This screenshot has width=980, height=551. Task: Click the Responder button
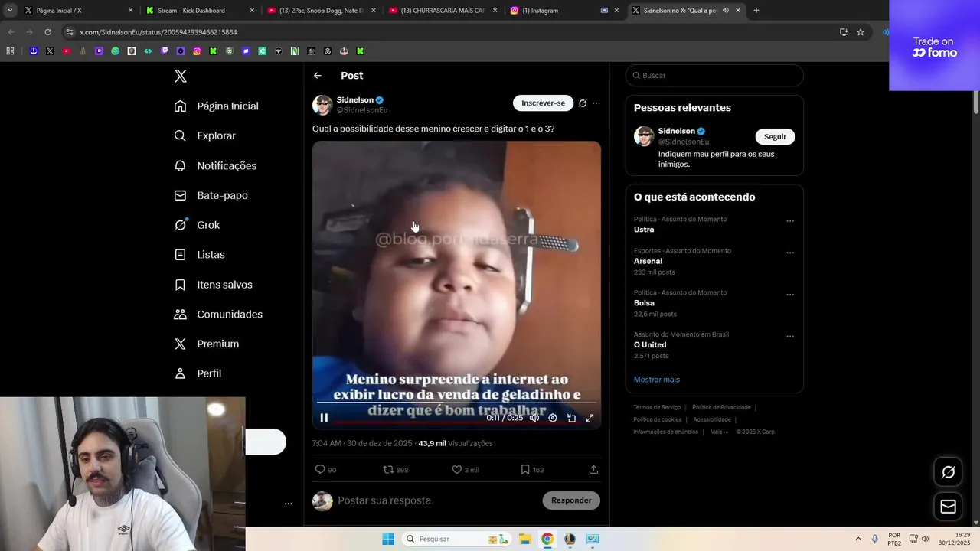coord(571,500)
